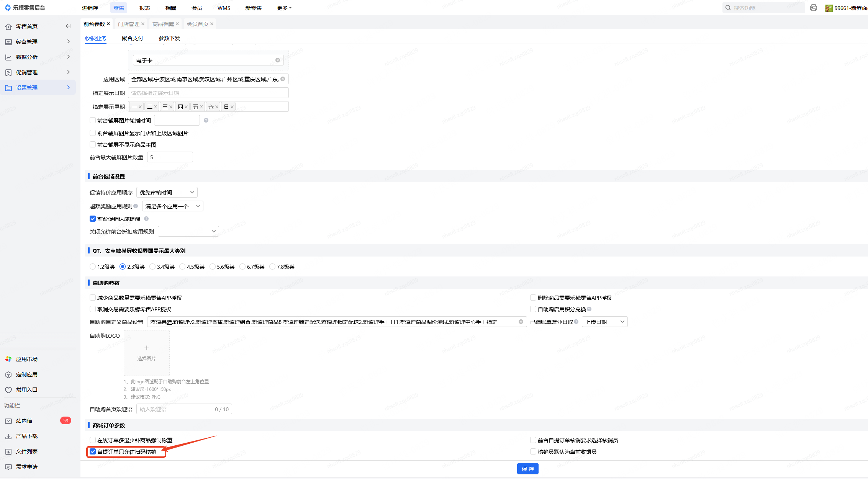868x479 pixels.
Task: Switch to the 聚合支付 tab
Action: point(132,38)
